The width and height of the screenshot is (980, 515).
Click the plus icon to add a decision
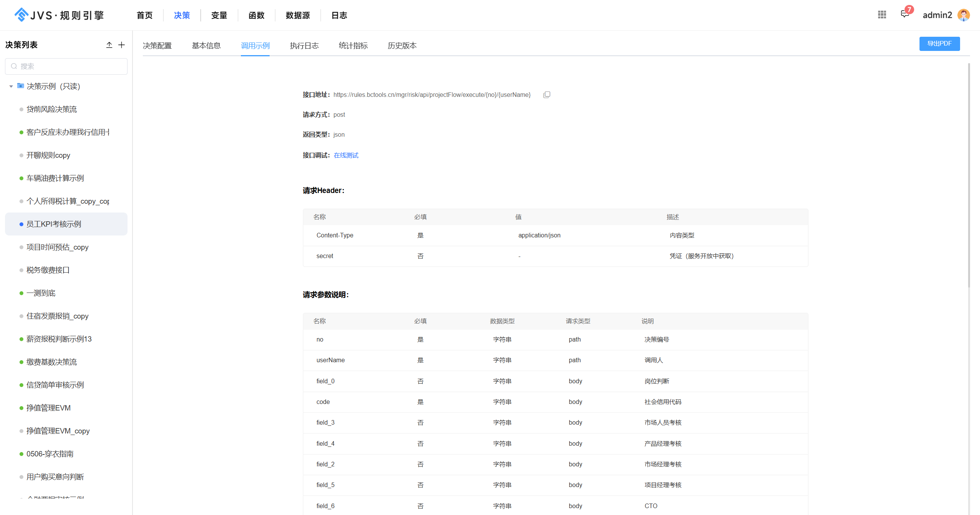[121, 45]
